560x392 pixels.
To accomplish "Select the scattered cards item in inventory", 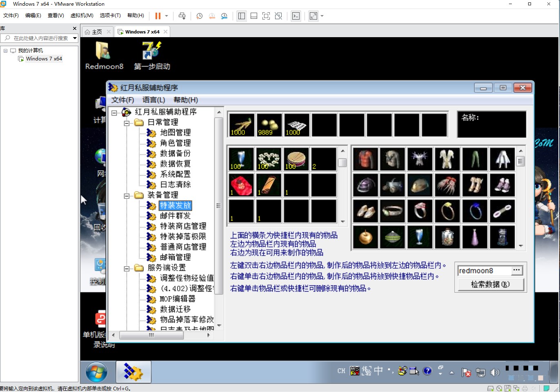I will click(x=269, y=159).
